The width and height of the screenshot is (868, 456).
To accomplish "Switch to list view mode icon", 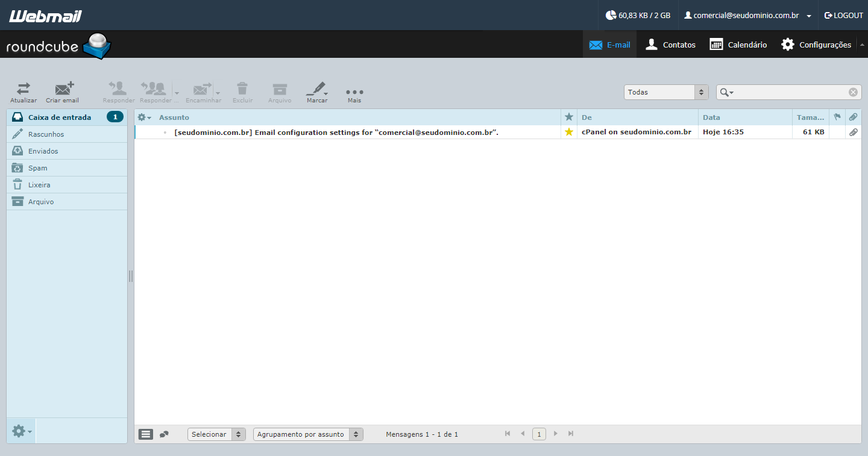I will click(146, 434).
